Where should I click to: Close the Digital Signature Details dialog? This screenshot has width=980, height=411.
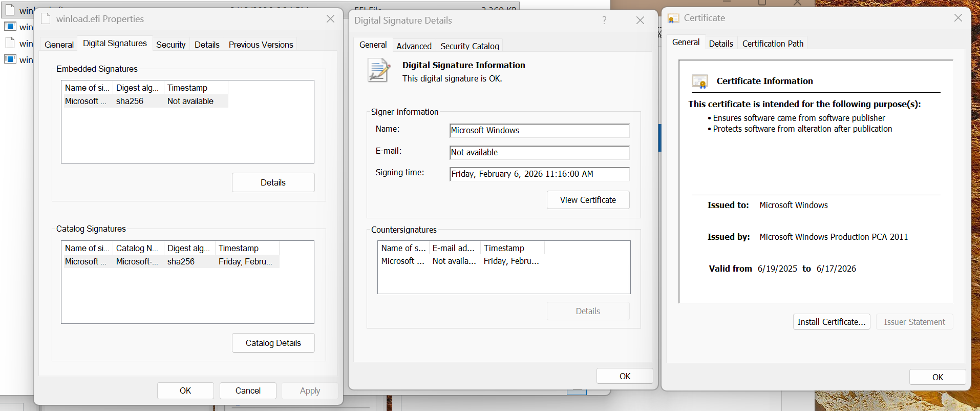640,20
